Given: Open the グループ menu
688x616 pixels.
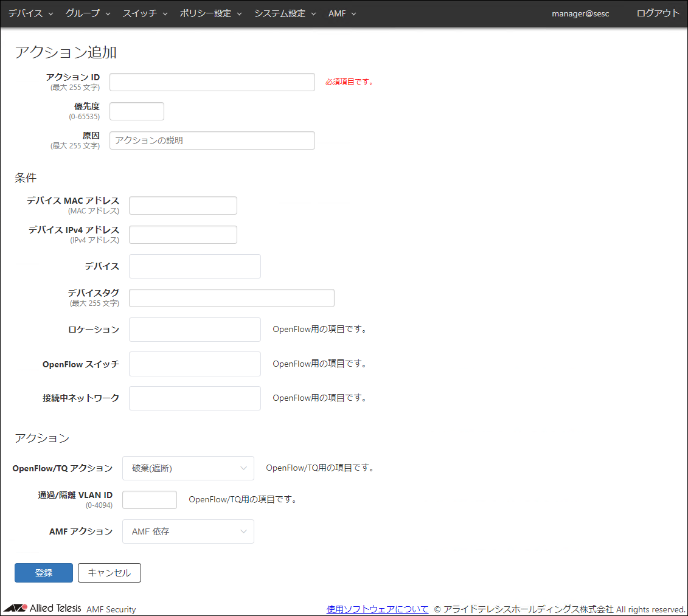Looking at the screenshot, I should [88, 13].
